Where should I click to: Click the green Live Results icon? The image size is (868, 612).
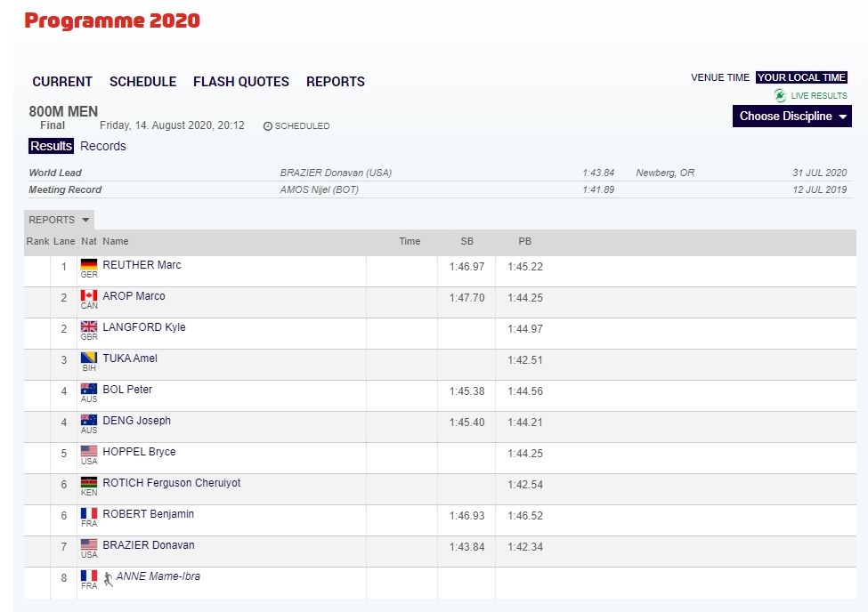pos(780,95)
